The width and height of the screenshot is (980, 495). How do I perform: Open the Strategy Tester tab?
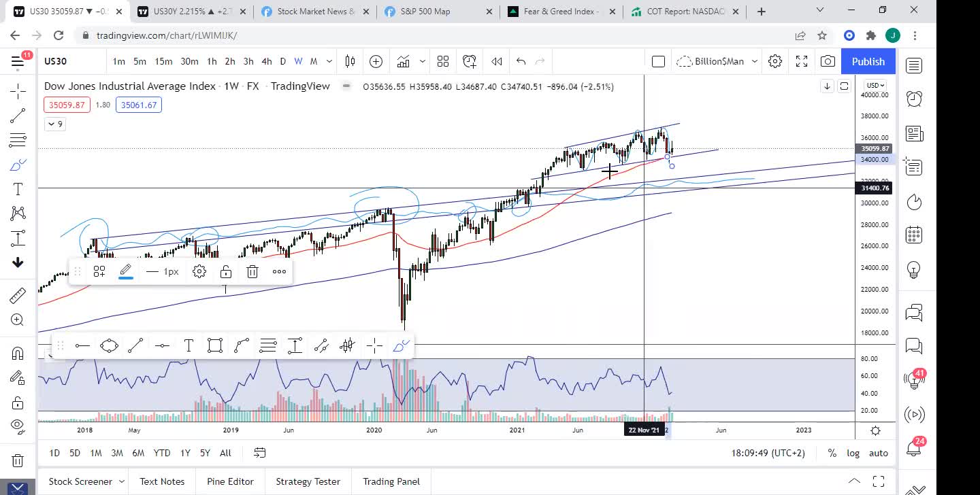click(308, 481)
